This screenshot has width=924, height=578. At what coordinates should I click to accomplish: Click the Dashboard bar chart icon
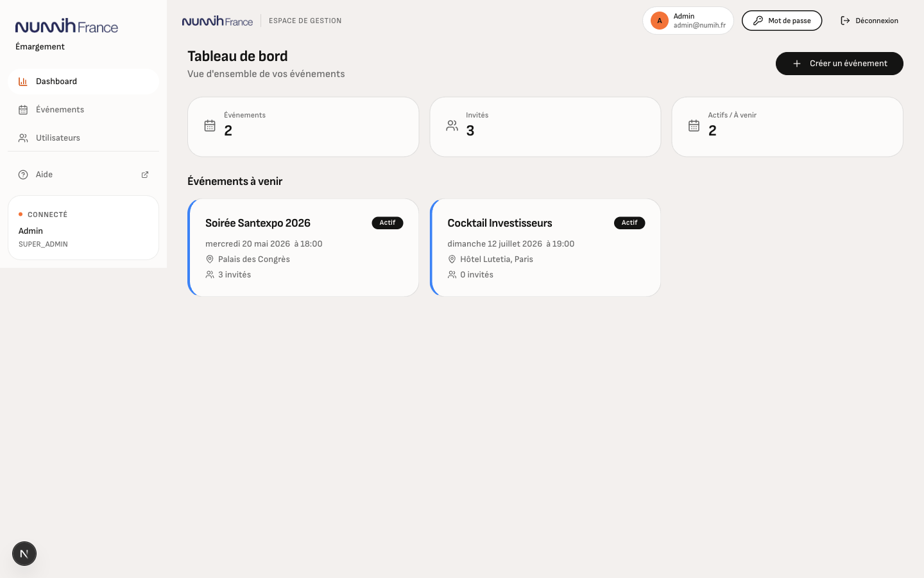click(23, 82)
